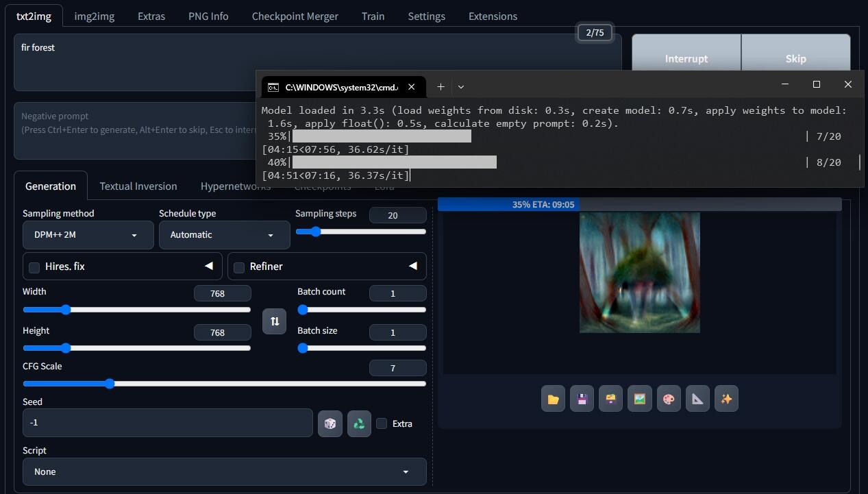
Task: Expand the Hires. fix section triangle
Action: [208, 266]
